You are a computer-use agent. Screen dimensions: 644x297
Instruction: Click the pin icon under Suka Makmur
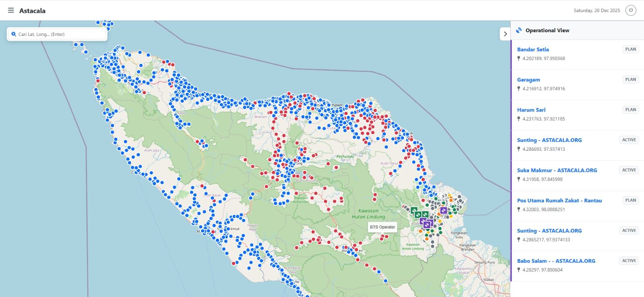pyautogui.click(x=519, y=179)
